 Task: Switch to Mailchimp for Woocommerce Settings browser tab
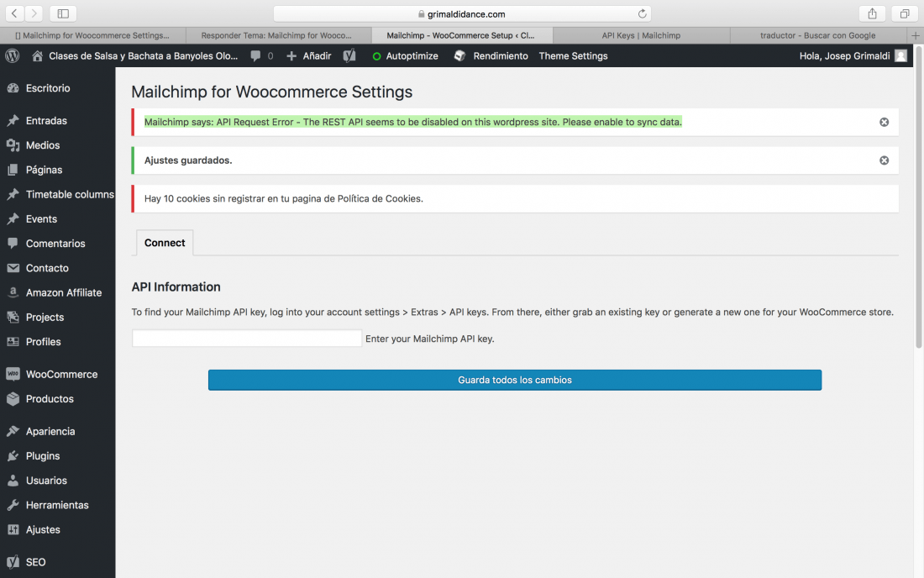[x=92, y=35]
